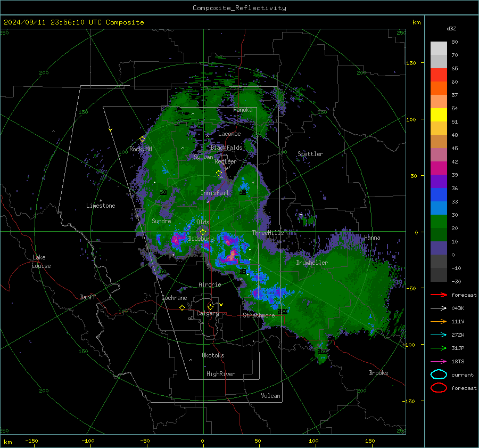Choose the bright green swatch below 30

439,221
